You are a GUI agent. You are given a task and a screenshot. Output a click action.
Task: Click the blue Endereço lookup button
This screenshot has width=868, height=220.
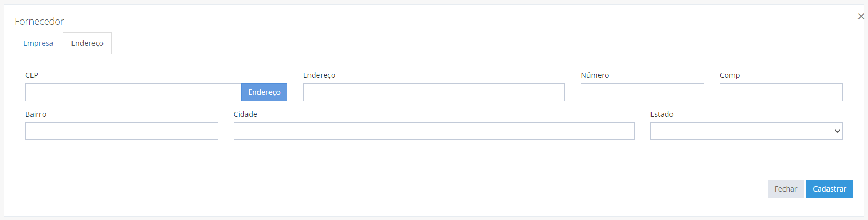(x=264, y=92)
